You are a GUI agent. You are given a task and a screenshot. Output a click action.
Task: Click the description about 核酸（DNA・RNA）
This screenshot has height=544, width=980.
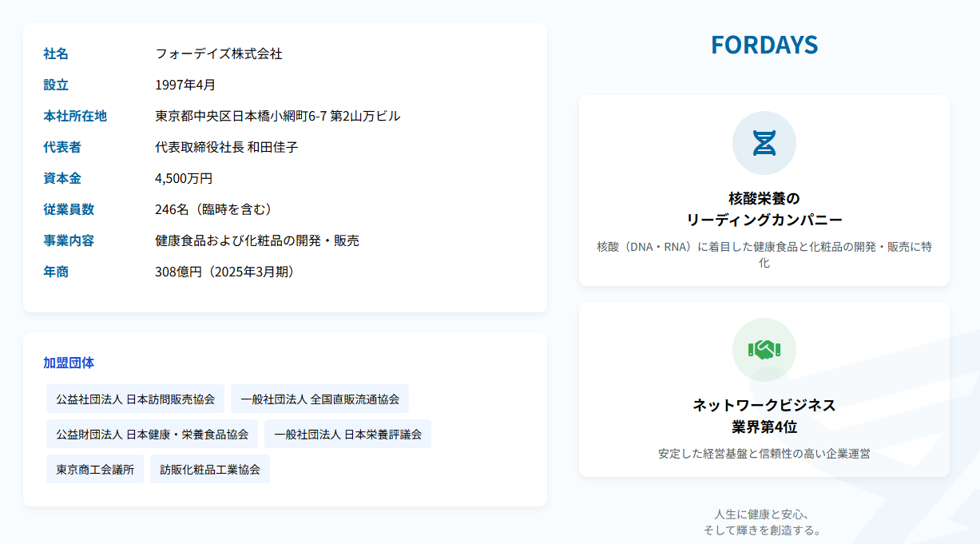[x=764, y=254]
